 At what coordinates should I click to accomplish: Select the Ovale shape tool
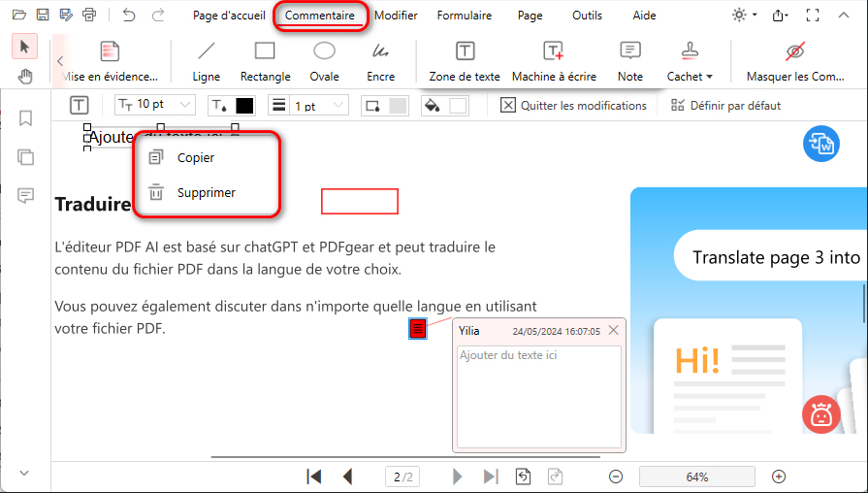(x=324, y=61)
